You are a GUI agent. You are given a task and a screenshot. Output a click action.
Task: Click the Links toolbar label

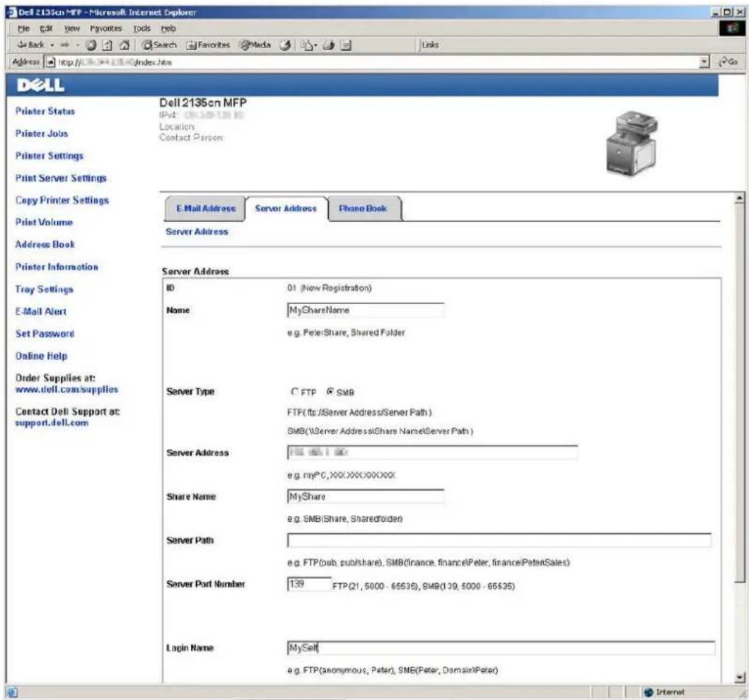pyautogui.click(x=430, y=45)
